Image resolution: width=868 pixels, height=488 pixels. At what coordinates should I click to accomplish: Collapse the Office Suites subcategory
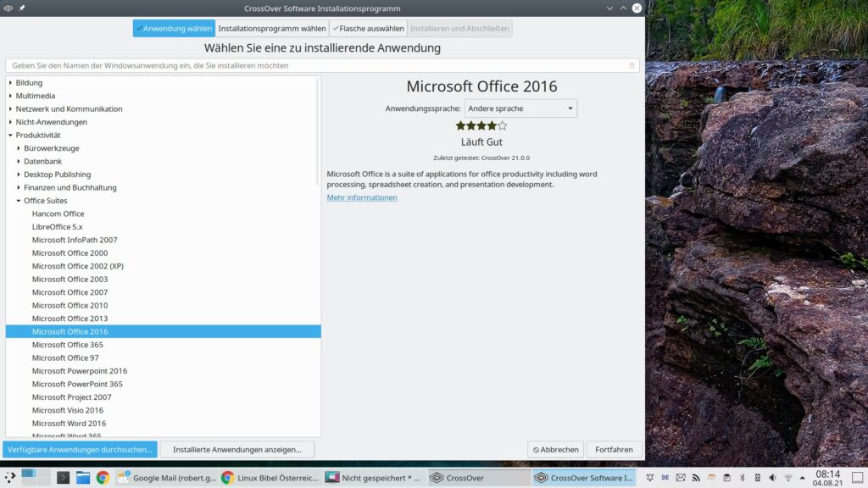tap(19, 201)
